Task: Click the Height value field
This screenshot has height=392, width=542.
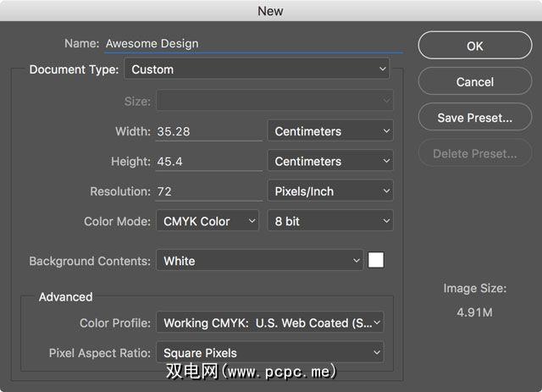Action: tap(208, 161)
